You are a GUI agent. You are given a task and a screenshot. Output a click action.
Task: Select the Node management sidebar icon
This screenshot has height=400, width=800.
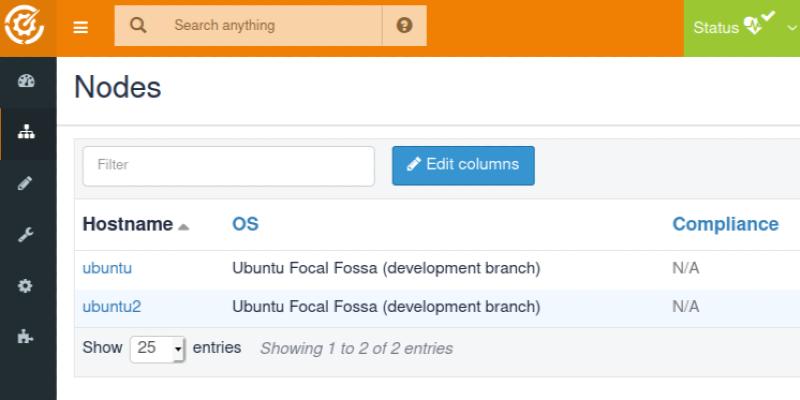tap(27, 133)
